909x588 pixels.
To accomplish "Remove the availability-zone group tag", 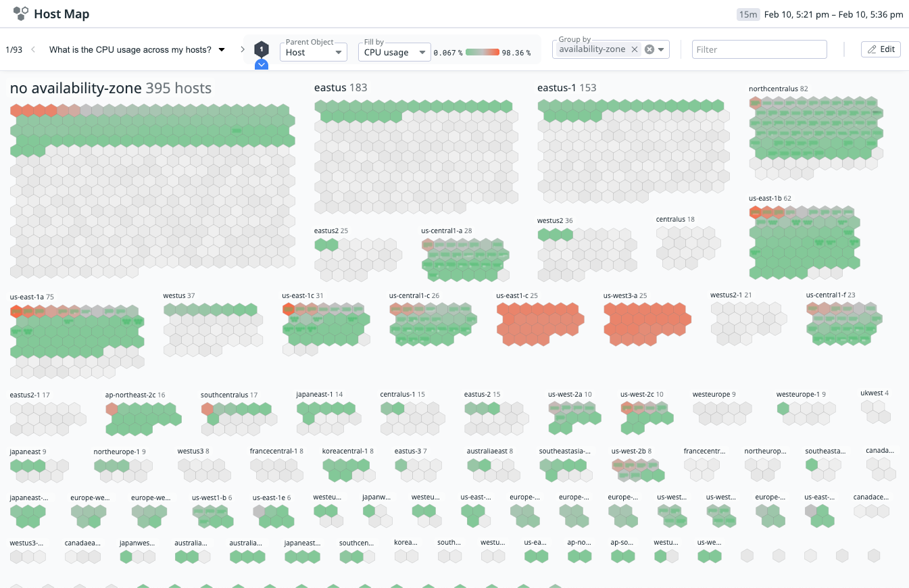I will (x=635, y=49).
